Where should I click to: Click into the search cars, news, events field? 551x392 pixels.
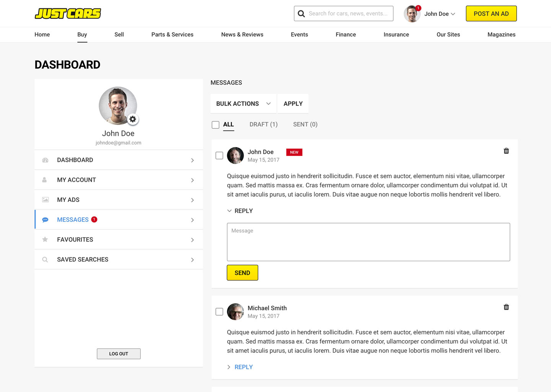[x=344, y=13]
